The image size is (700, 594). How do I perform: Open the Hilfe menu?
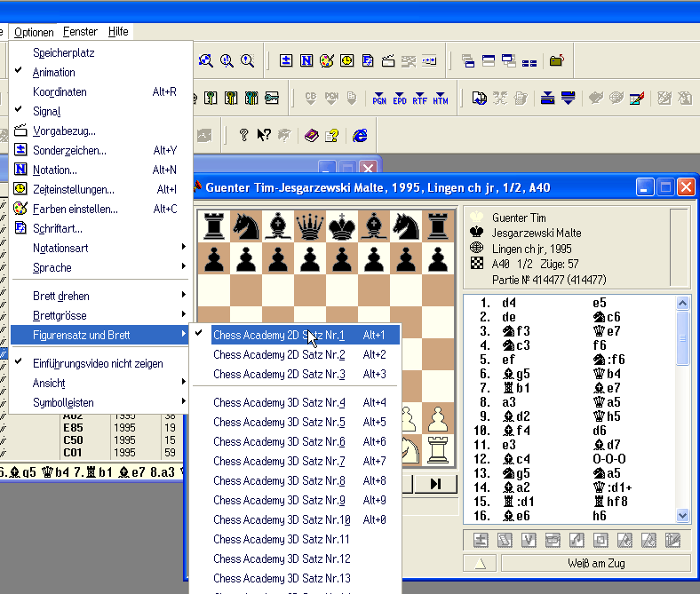pos(118,32)
